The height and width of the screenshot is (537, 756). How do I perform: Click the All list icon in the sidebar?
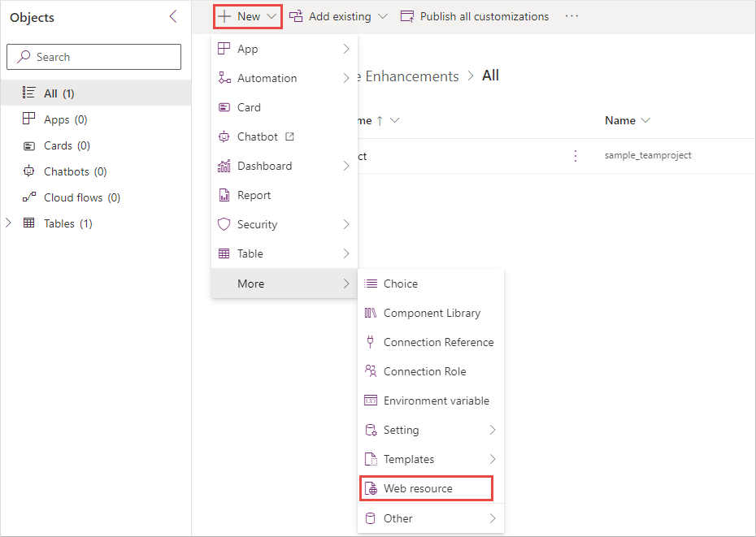pos(29,93)
